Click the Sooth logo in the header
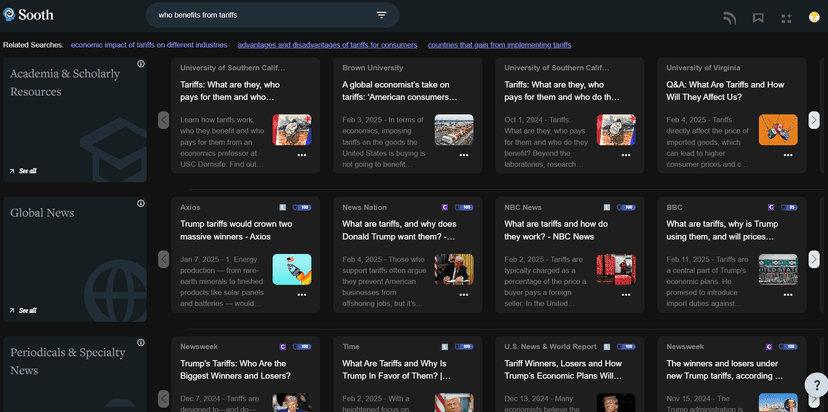 [x=28, y=15]
